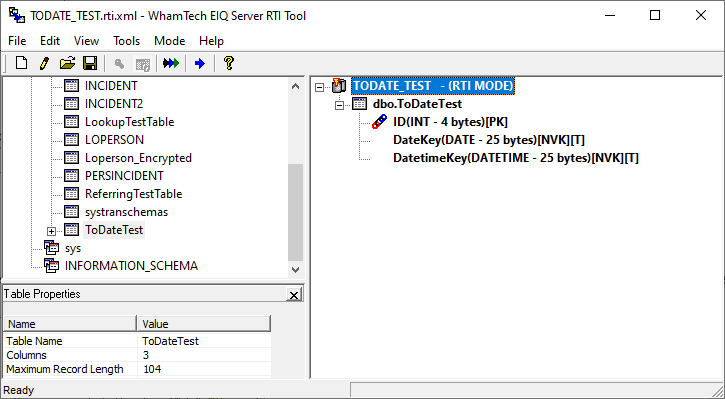Image resolution: width=725 pixels, height=399 pixels.
Task: Select the sys schema label
Action: (x=73, y=248)
